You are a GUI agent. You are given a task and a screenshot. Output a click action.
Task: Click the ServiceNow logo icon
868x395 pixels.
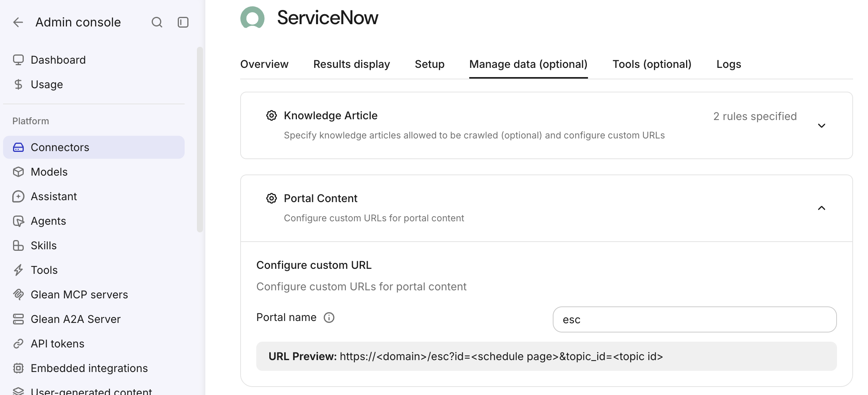coord(252,18)
